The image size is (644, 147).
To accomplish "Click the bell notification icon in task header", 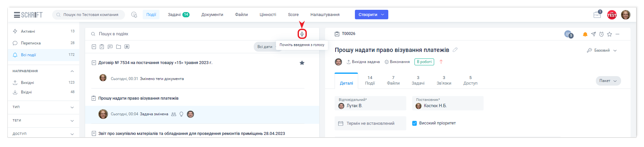I will [585, 34].
